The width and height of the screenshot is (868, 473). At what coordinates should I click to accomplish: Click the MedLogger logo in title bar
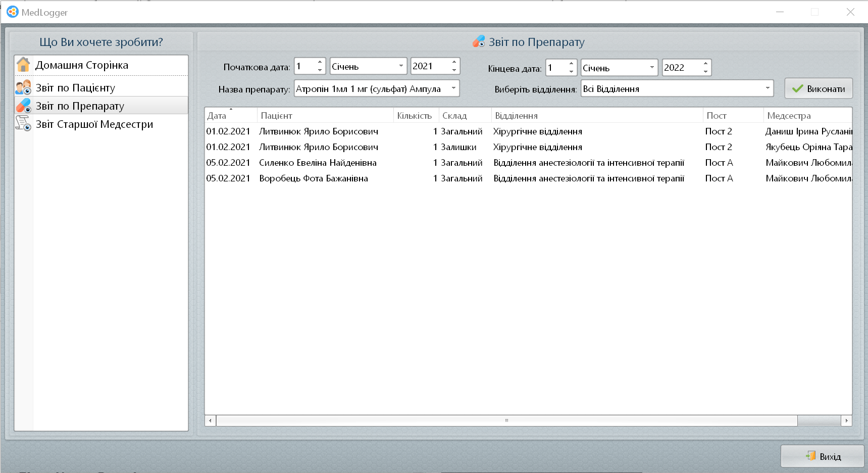point(12,12)
